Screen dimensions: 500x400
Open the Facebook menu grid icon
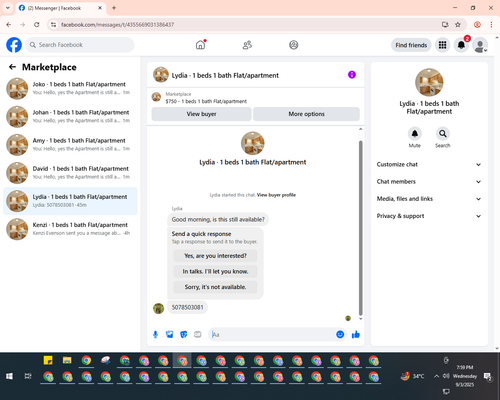442,45
